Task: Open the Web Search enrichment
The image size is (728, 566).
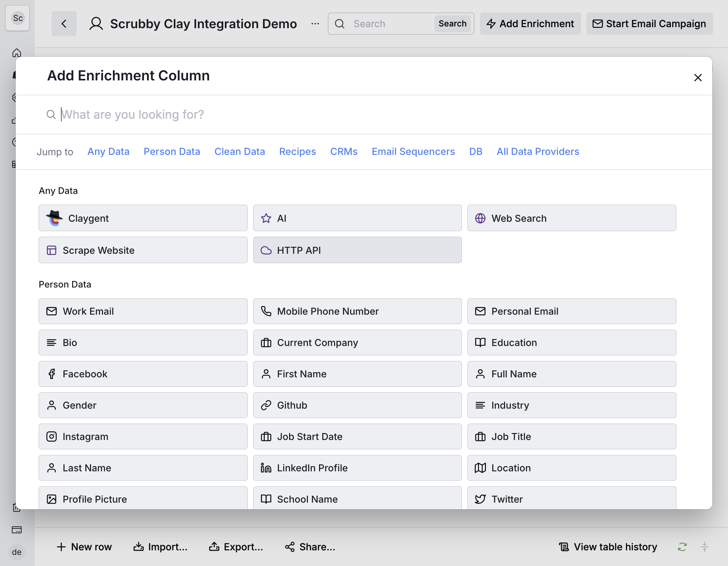Action: point(572,218)
